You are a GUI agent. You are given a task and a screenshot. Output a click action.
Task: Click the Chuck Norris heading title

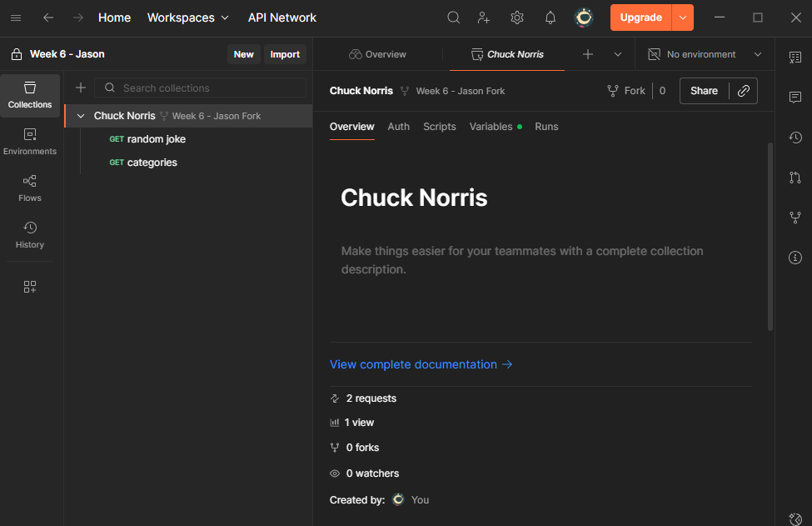pyautogui.click(x=414, y=198)
